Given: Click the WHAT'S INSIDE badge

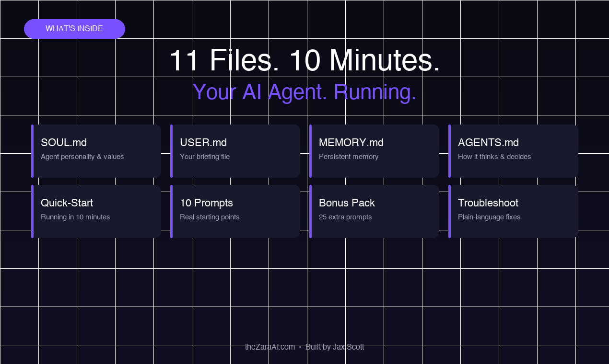Looking at the screenshot, I should click(74, 29).
